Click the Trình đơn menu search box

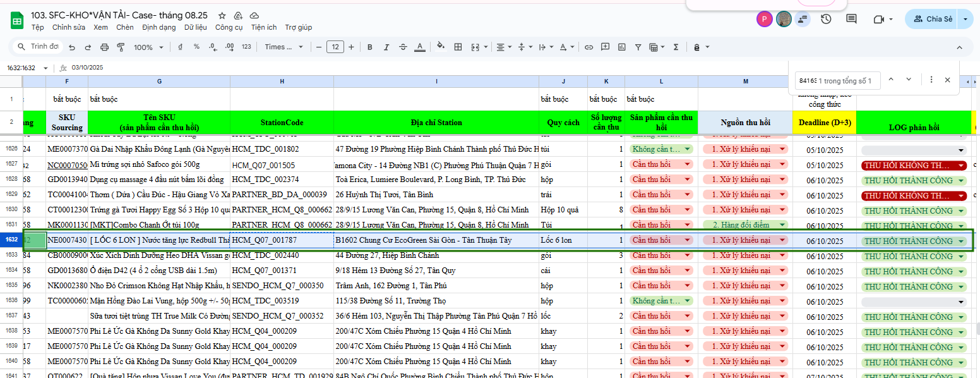point(37,47)
